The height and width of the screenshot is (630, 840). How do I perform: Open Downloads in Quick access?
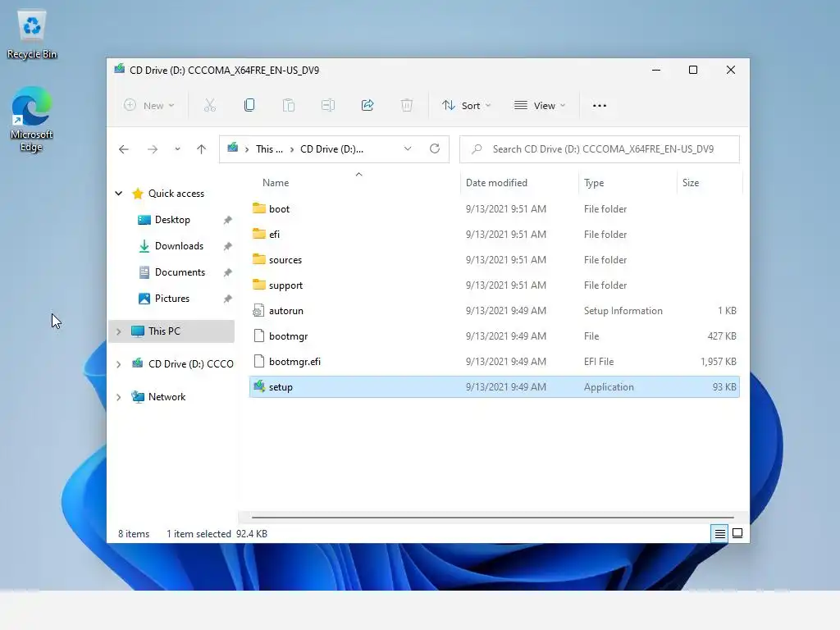pyautogui.click(x=179, y=246)
